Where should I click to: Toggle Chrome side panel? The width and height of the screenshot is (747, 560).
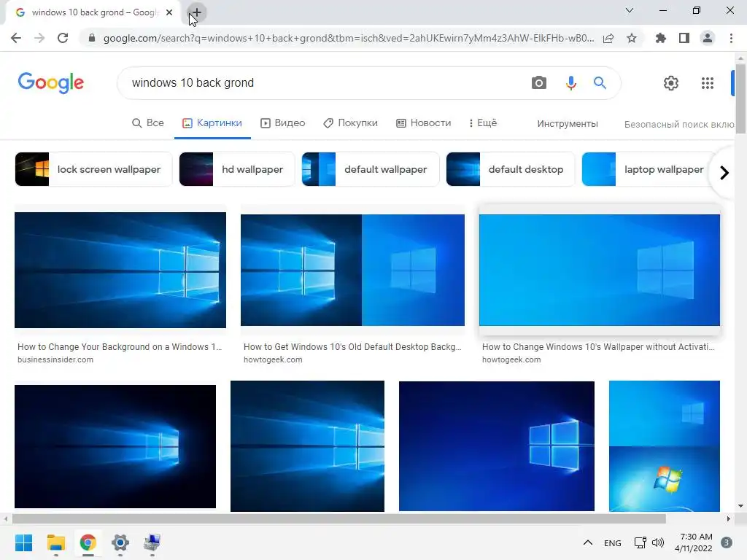click(x=684, y=38)
